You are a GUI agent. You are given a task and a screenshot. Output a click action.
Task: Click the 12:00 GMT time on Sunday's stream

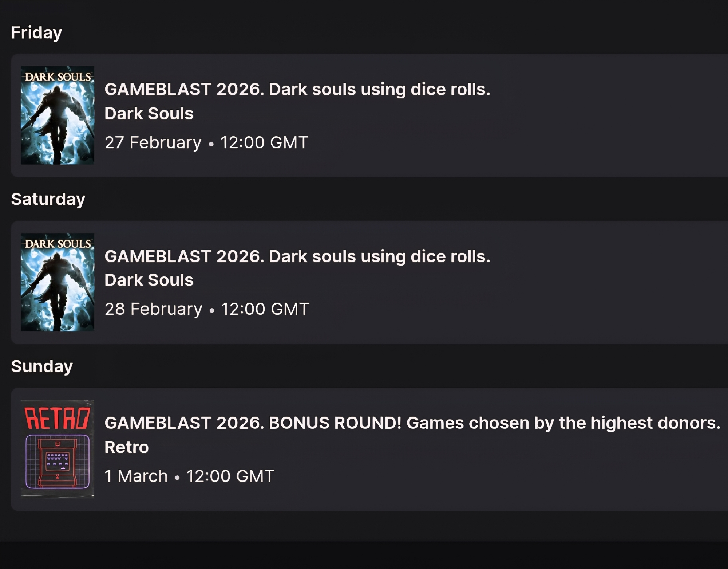click(x=230, y=476)
